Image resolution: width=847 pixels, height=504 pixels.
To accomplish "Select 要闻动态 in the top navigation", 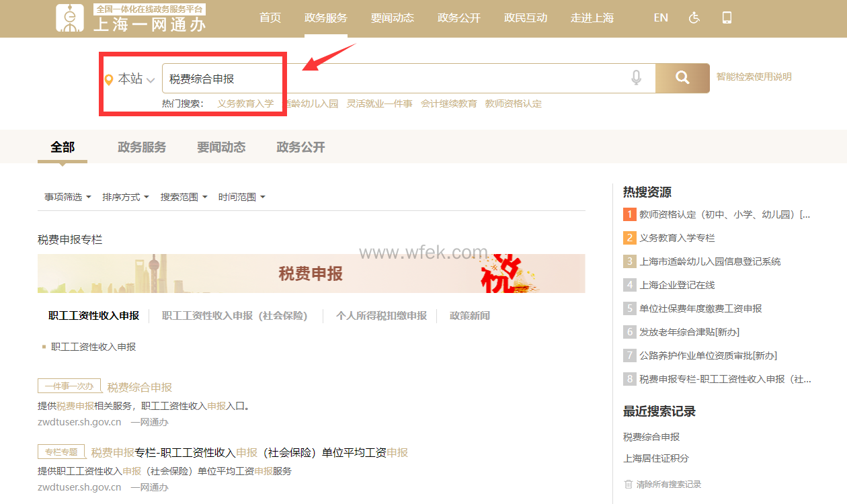I will click(392, 18).
